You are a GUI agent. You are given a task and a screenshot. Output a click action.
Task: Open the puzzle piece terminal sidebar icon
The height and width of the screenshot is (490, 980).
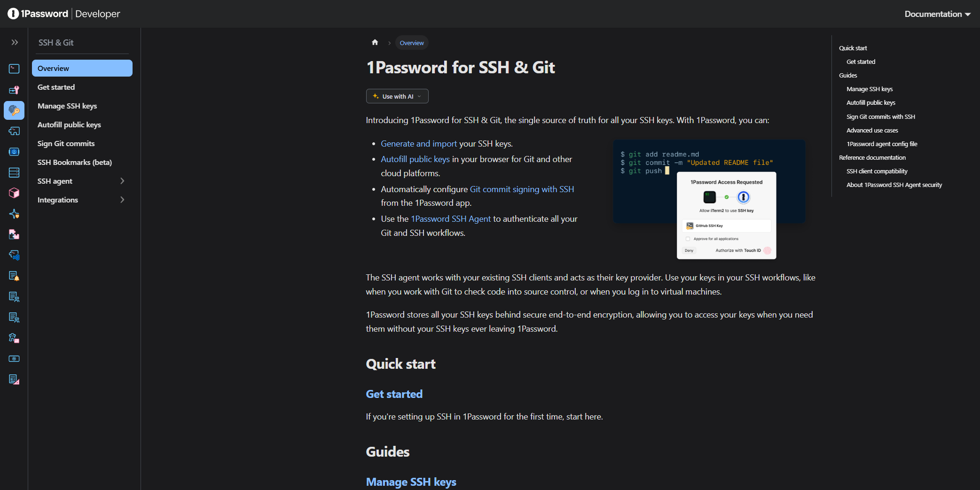click(14, 131)
